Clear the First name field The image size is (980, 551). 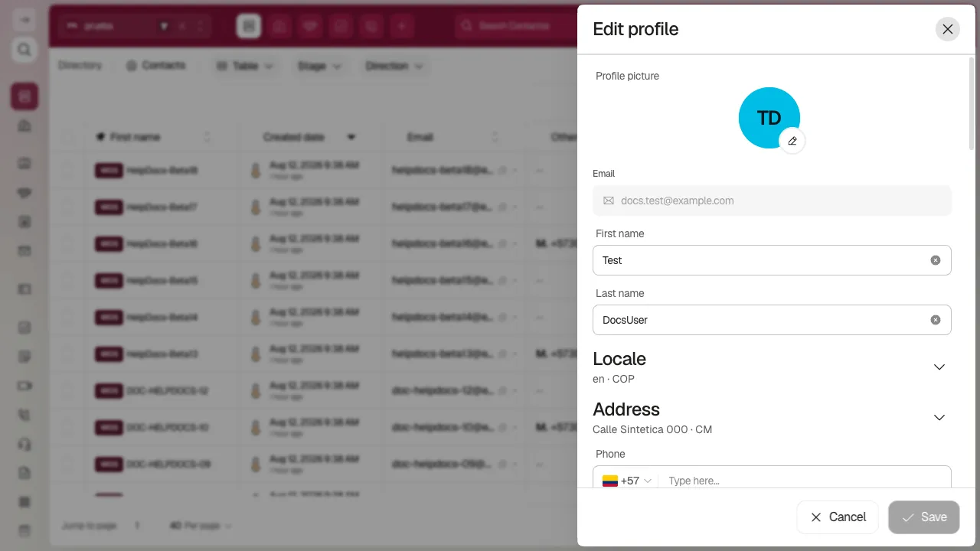tap(935, 260)
